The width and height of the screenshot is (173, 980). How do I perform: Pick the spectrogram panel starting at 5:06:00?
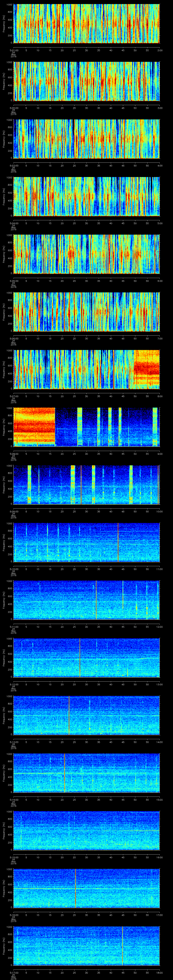pos(87,312)
